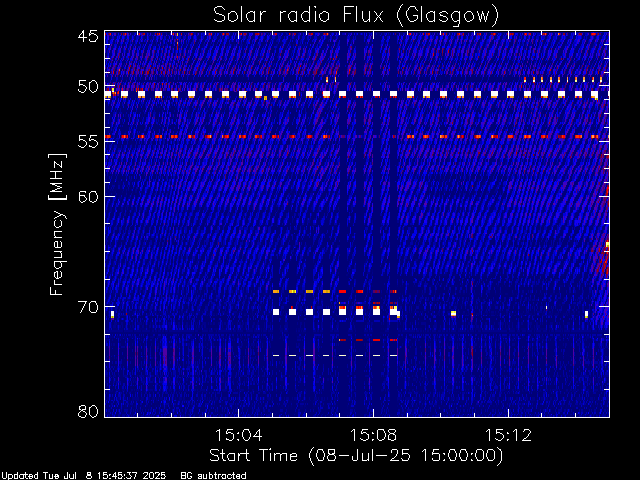Click the 60 frequency tick label
640x480 pixels.
tap(88, 197)
